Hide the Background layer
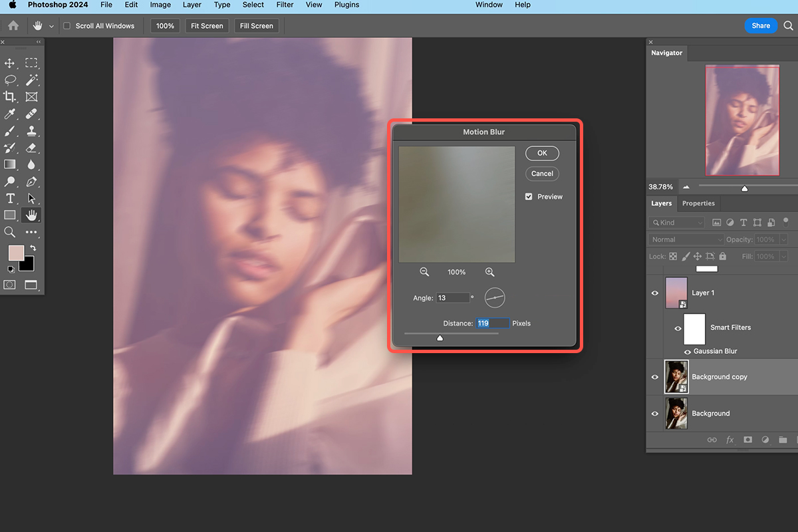This screenshot has width=798, height=532. coord(655,414)
